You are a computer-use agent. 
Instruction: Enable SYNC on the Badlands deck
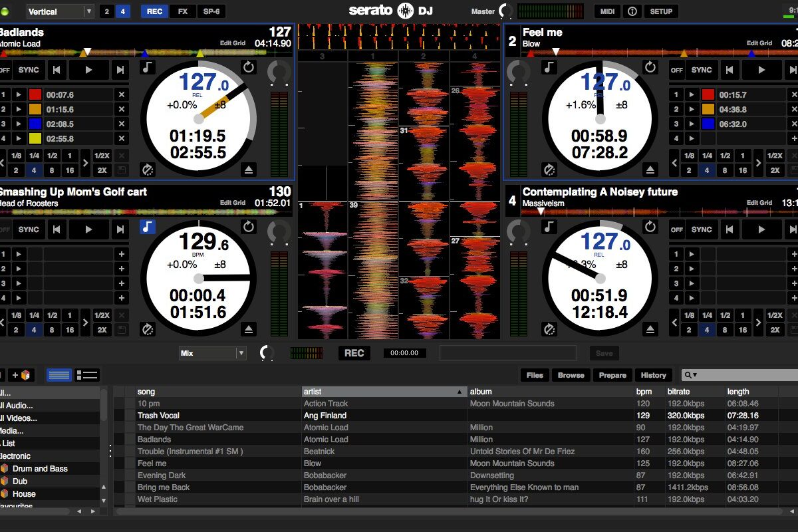(x=29, y=70)
